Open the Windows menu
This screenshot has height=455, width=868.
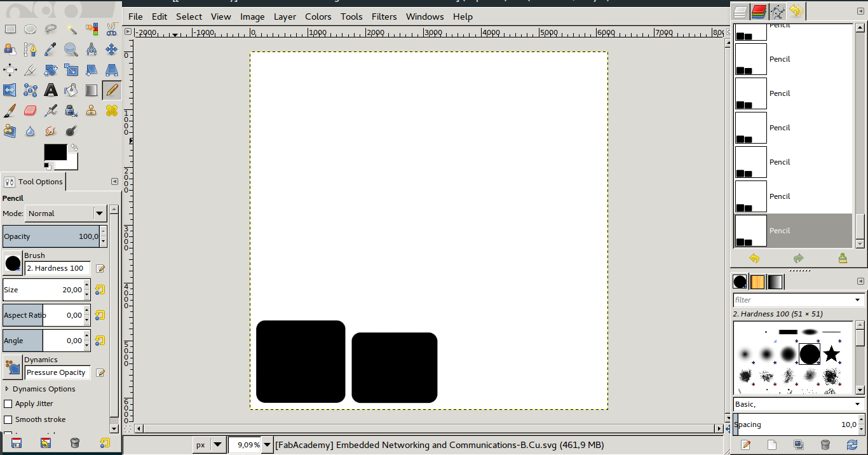tap(424, 17)
